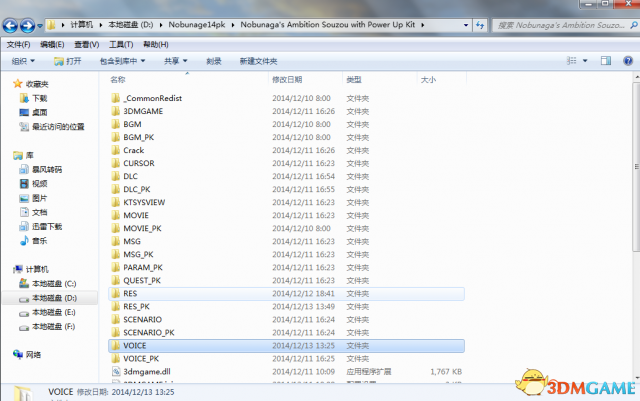Viewport: 640px width, 401px height.
Task: Sort by the 修改日期 column header
Action: [x=287, y=80]
